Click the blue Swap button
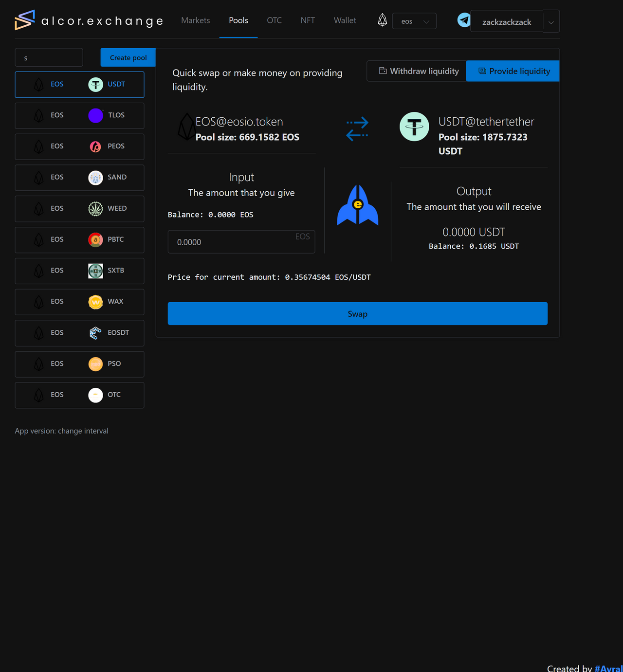Image resolution: width=623 pixels, height=672 pixels. point(358,314)
